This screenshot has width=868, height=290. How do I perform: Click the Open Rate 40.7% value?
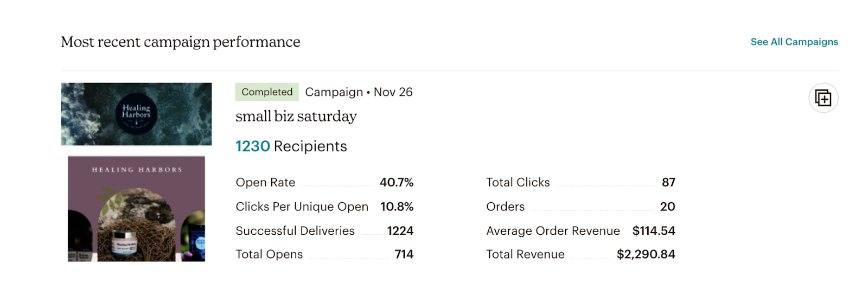[397, 183]
